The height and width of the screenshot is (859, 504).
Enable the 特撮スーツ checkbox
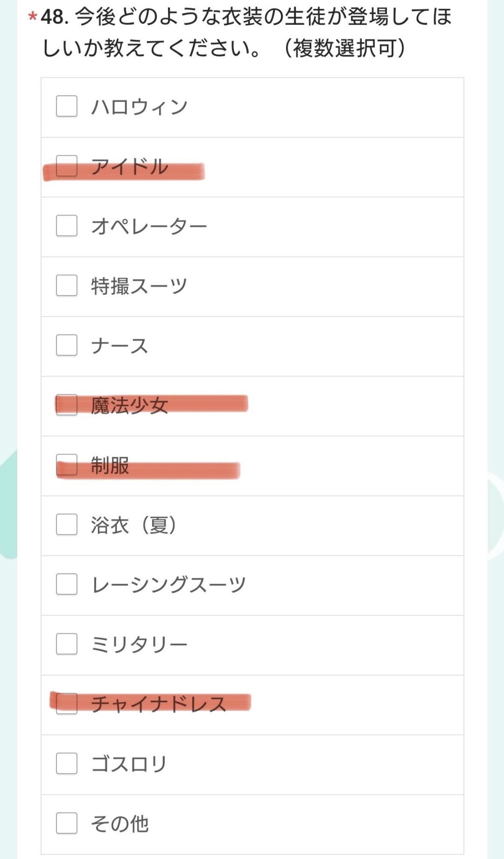coord(67,286)
